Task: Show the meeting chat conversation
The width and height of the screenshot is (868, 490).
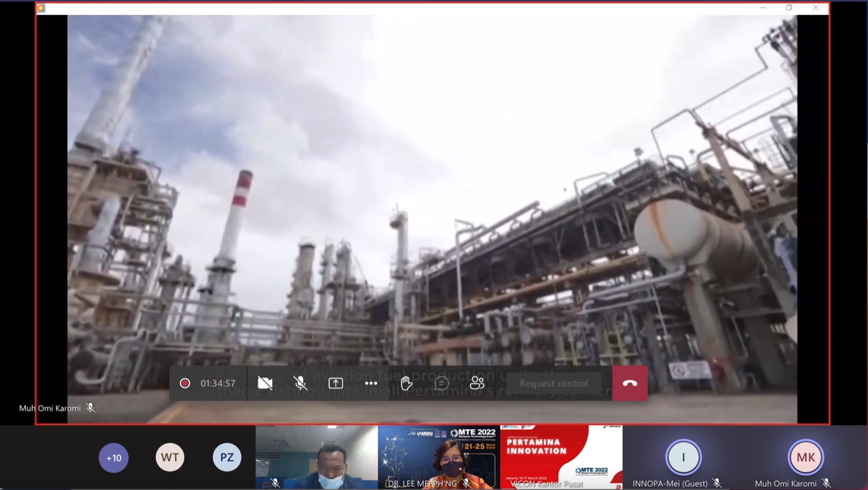Action: [x=441, y=383]
